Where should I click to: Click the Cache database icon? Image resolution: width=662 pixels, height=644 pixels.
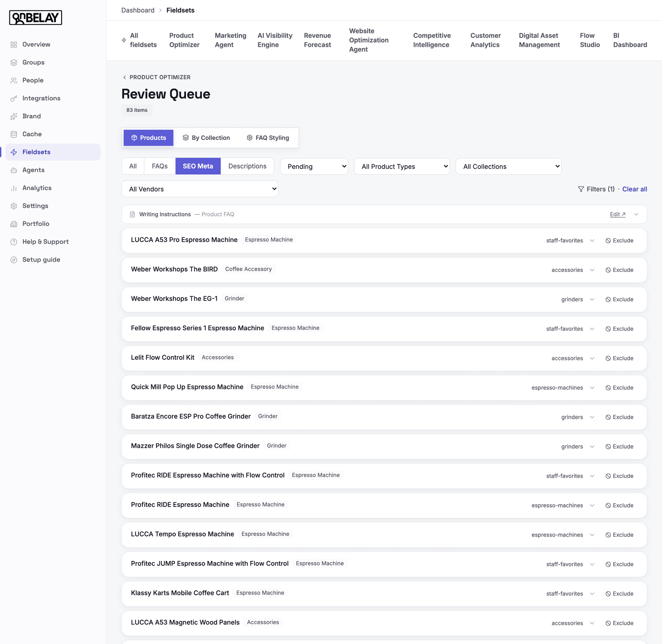click(x=14, y=134)
